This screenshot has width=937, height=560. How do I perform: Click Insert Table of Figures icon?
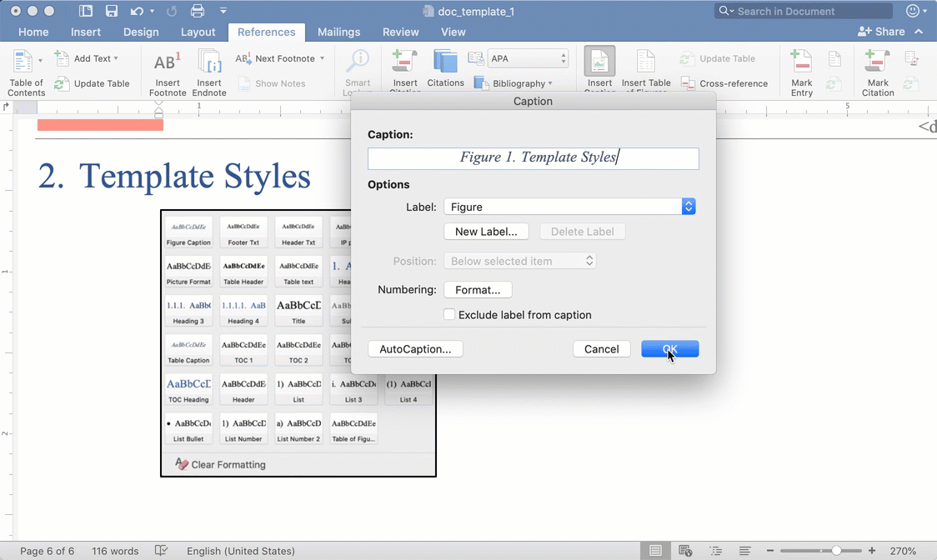pos(646,62)
